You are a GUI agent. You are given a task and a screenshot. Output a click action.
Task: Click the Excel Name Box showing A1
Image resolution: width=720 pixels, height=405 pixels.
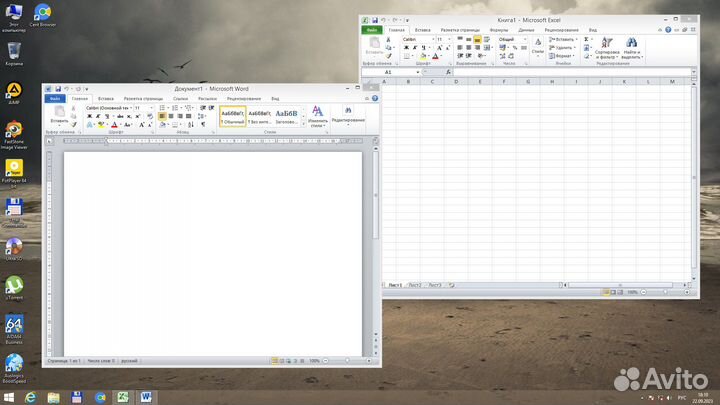(390, 72)
